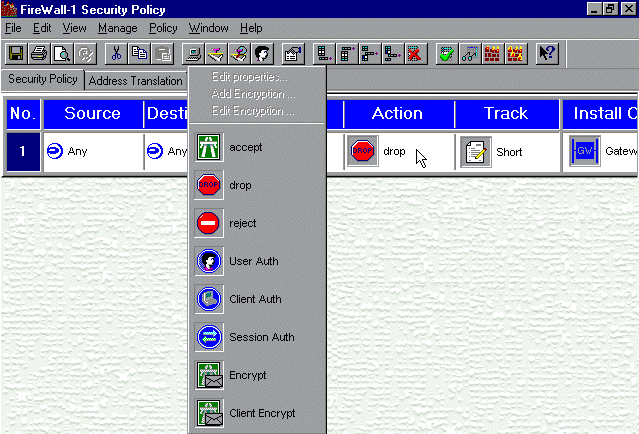
Task: Click the Verify policy green checkmark icon
Action: click(x=447, y=53)
